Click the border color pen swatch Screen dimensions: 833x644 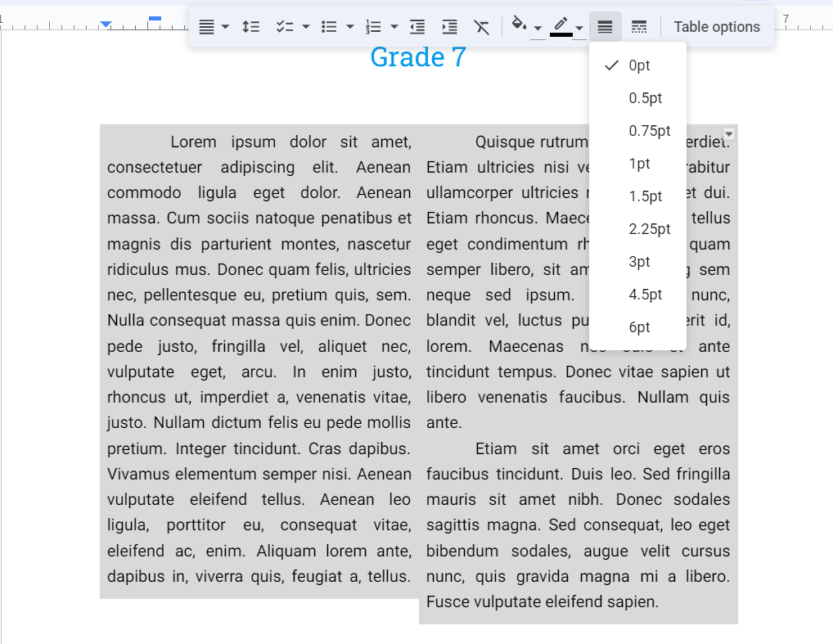point(562,26)
